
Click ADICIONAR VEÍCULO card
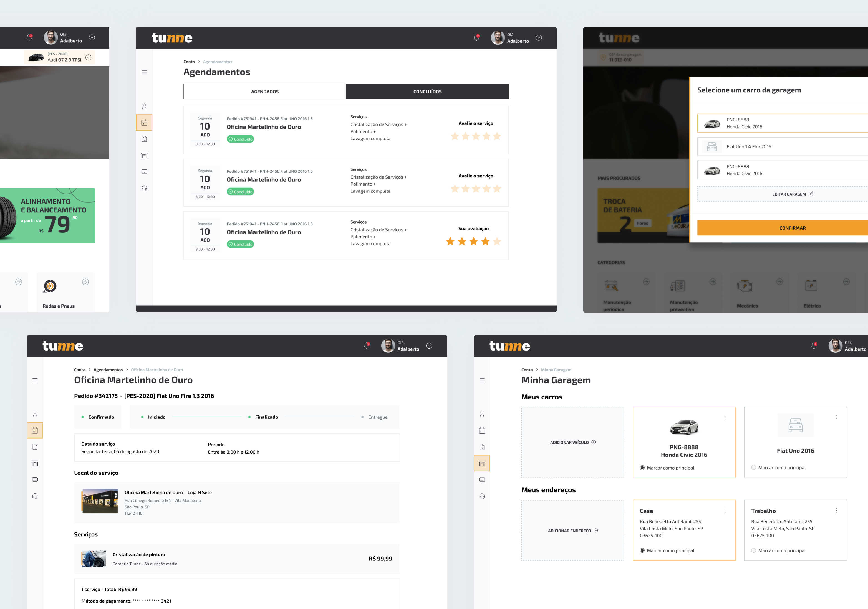pos(573,442)
